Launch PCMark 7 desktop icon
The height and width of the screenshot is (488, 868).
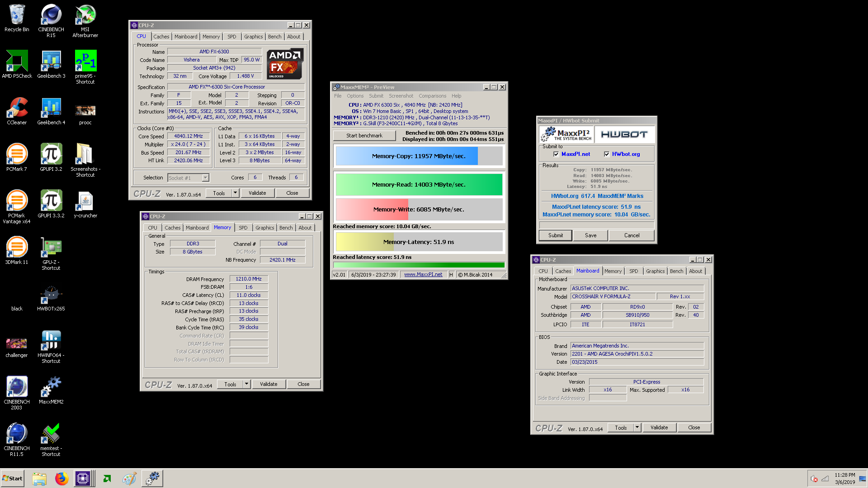click(x=17, y=158)
